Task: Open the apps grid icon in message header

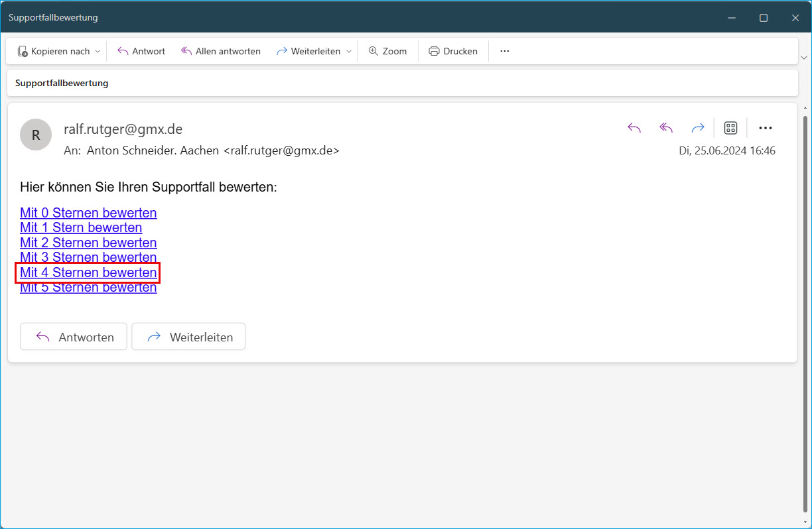Action: [730, 128]
